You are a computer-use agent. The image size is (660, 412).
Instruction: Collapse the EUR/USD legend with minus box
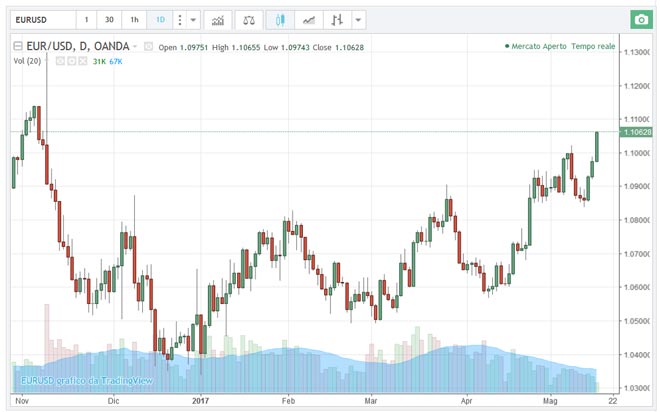(x=17, y=46)
